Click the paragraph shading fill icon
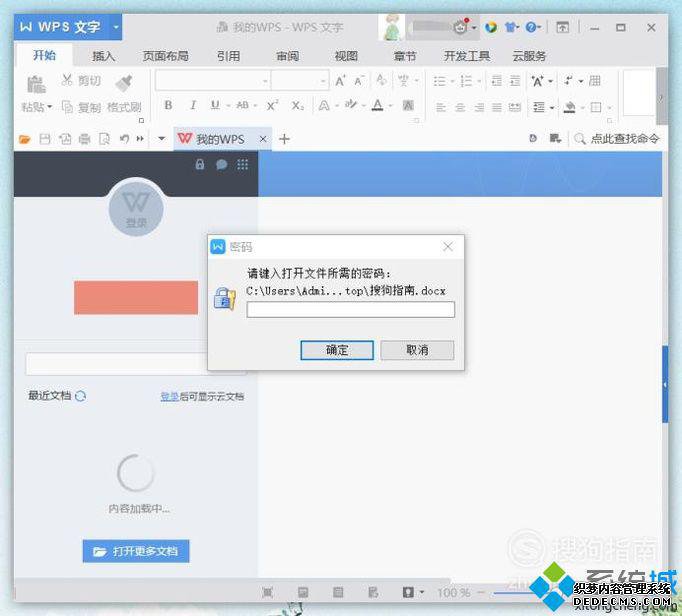Viewport: 682px width, 616px height. pos(569,107)
